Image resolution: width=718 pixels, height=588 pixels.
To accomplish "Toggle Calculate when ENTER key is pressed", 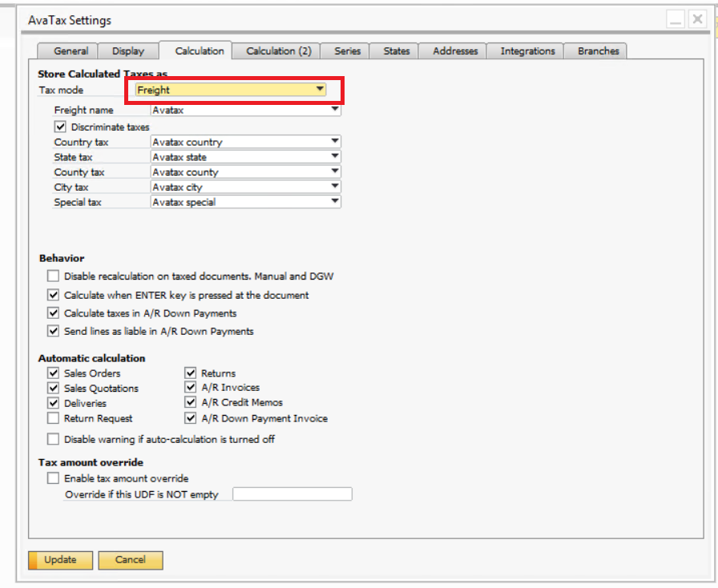I will pyautogui.click(x=53, y=295).
